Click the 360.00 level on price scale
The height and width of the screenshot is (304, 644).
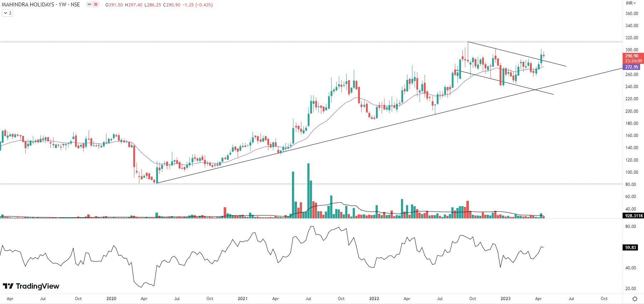tap(631, 14)
